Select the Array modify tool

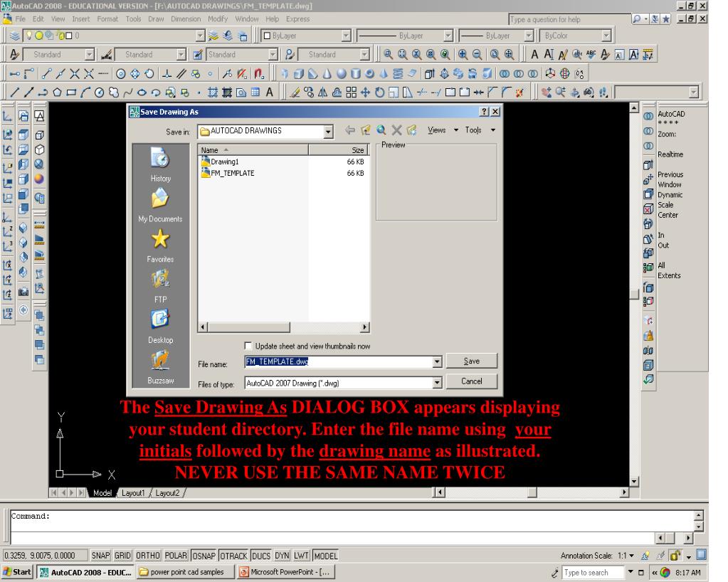coord(352,92)
